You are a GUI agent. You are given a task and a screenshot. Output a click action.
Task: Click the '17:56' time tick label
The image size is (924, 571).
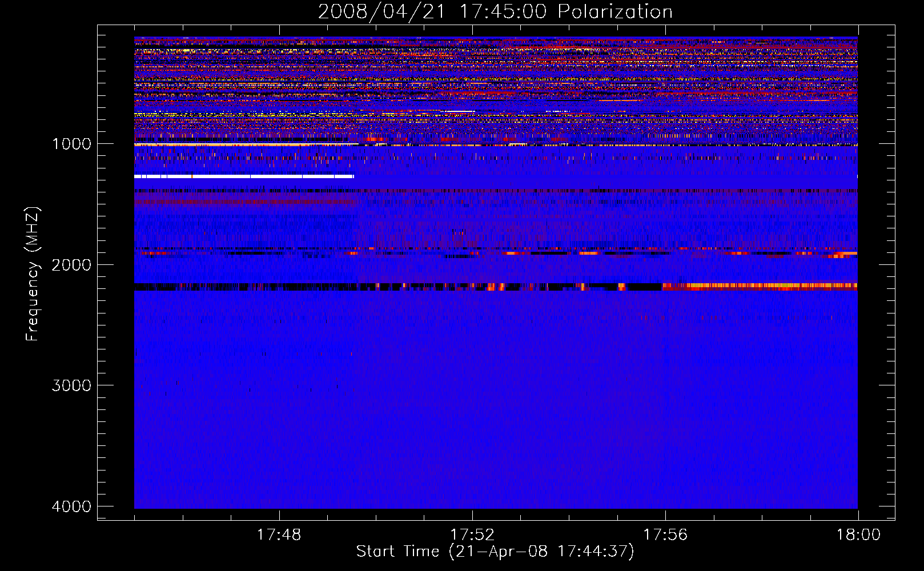[665, 535]
